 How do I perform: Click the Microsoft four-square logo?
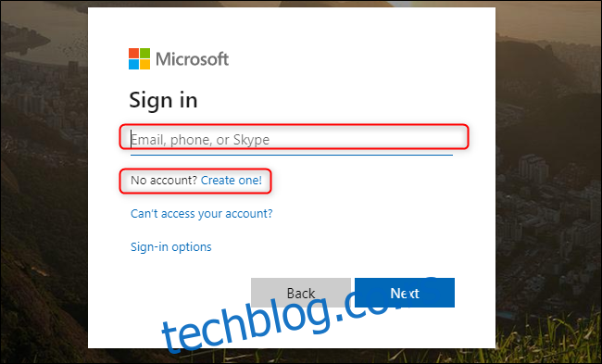[139, 58]
